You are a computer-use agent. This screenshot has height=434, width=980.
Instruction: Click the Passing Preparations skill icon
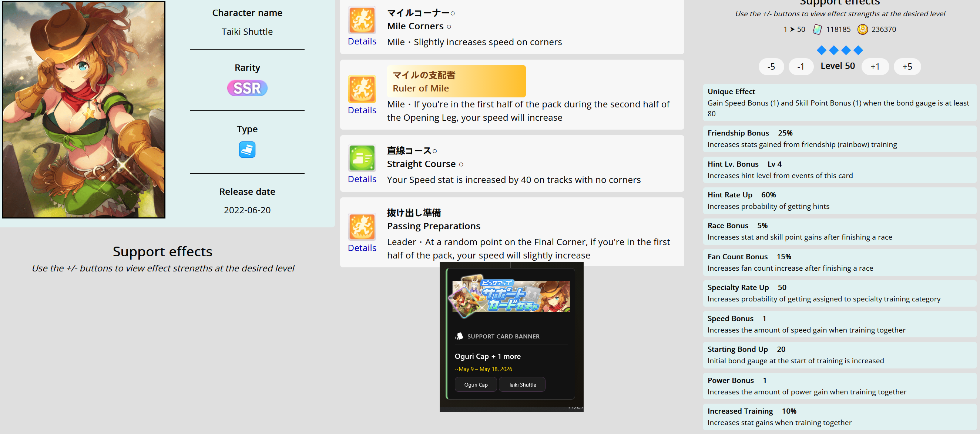coord(362,227)
